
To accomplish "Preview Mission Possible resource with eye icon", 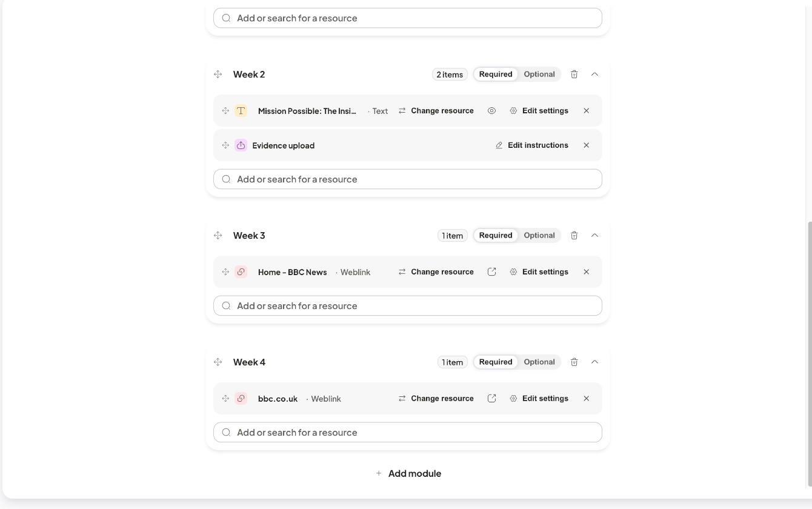I will [491, 111].
